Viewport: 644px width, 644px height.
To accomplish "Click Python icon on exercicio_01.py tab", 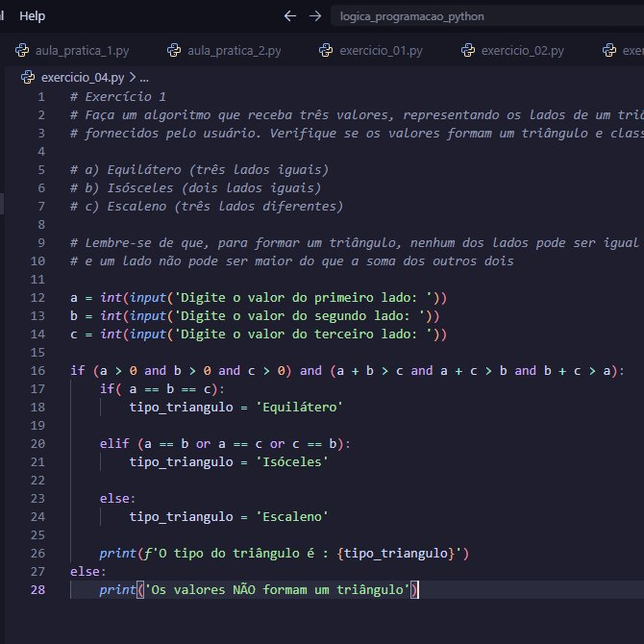I will (326, 51).
